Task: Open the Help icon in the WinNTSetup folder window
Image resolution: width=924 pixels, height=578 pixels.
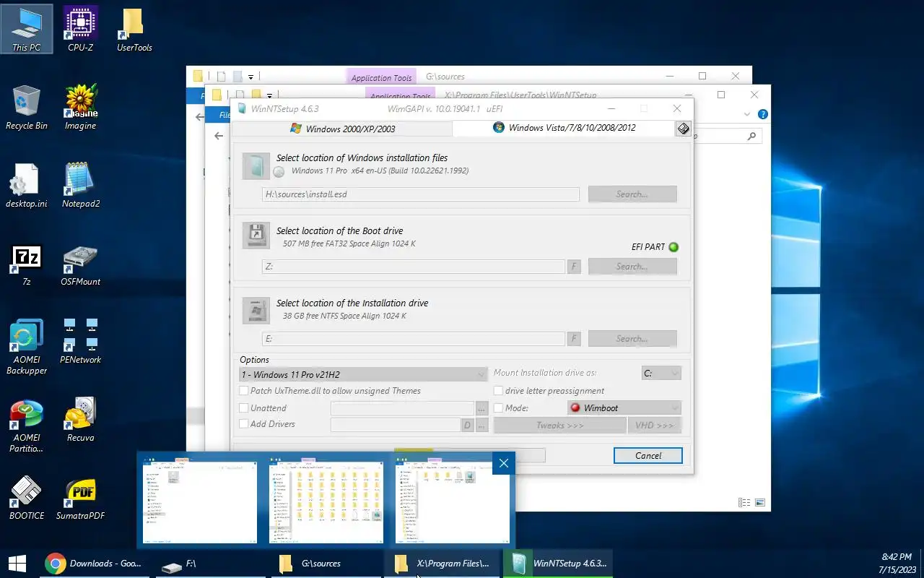Action: tap(762, 114)
